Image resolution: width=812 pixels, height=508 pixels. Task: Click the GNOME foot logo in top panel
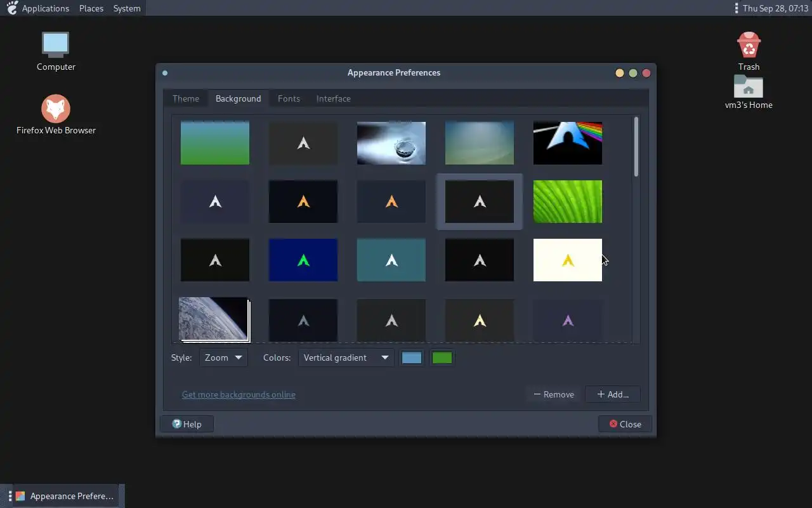(x=12, y=8)
